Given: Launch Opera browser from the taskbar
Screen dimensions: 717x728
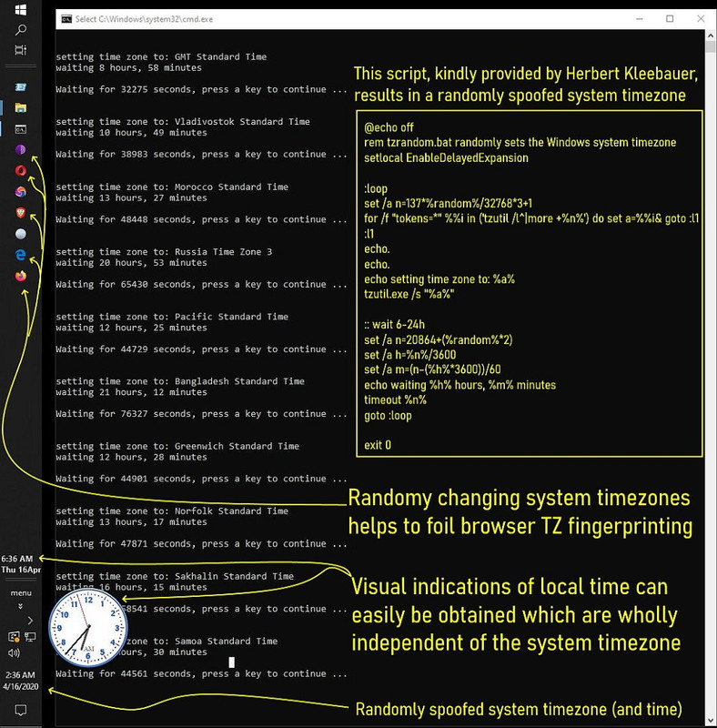Looking at the screenshot, I should tap(20, 170).
